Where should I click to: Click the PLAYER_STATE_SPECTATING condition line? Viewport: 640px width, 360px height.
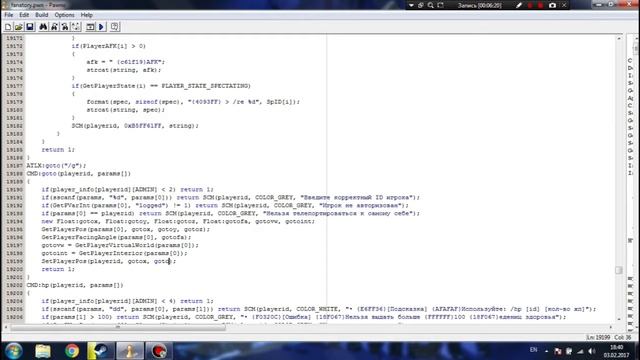click(x=161, y=86)
